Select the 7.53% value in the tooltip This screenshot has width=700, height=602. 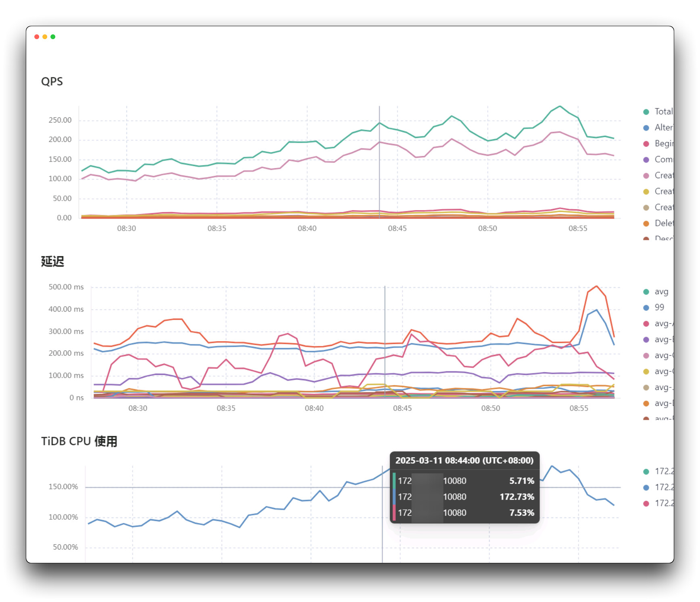point(522,512)
